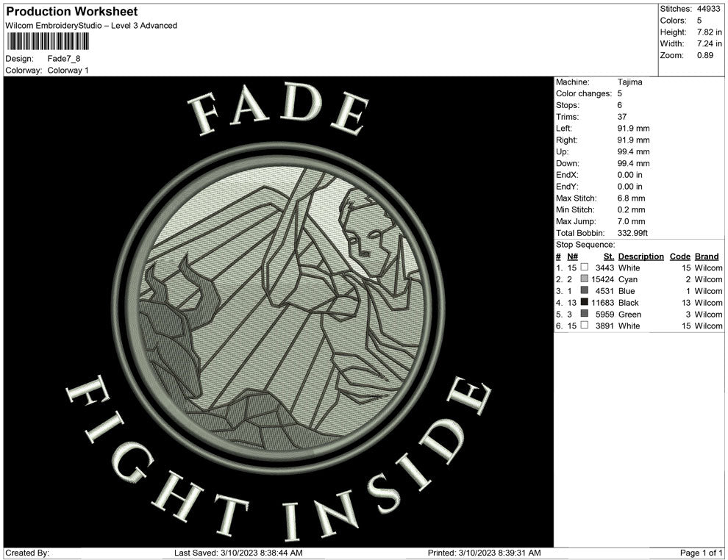This screenshot has height=560, width=728.
Task: Click the Production Worksheet title
Action: coord(71,12)
